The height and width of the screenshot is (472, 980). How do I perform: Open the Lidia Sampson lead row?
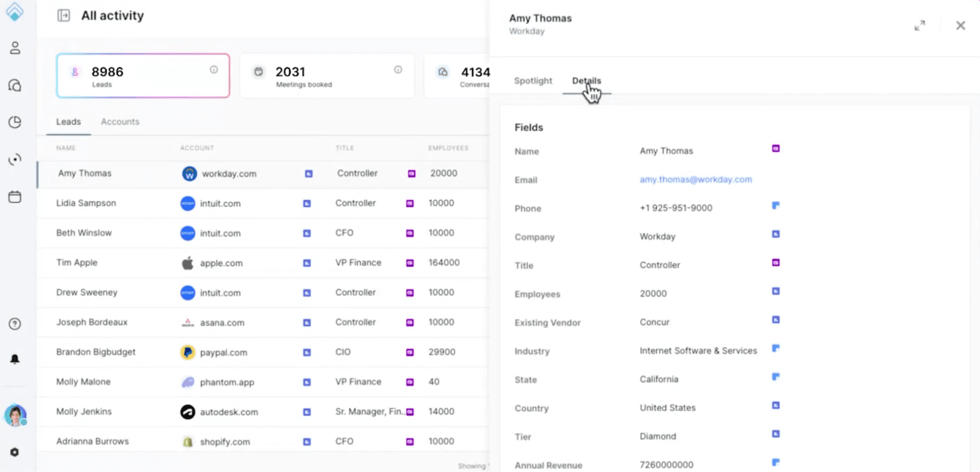tap(263, 203)
